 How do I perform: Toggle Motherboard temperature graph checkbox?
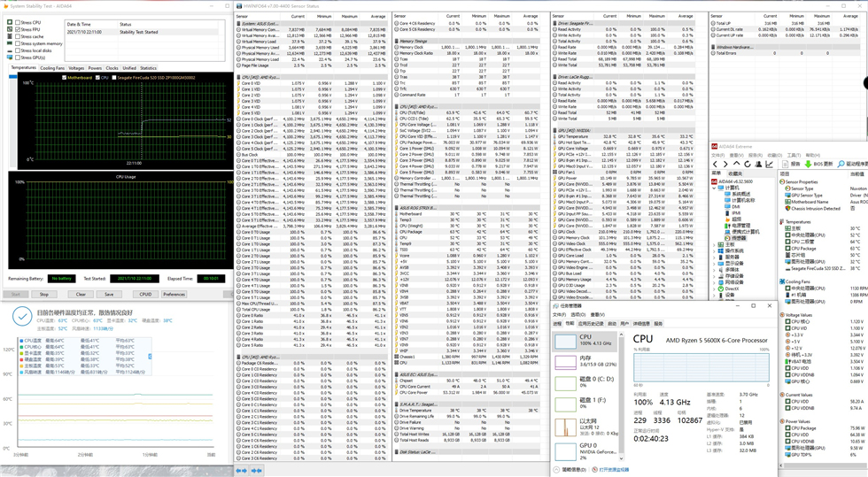[x=65, y=78]
